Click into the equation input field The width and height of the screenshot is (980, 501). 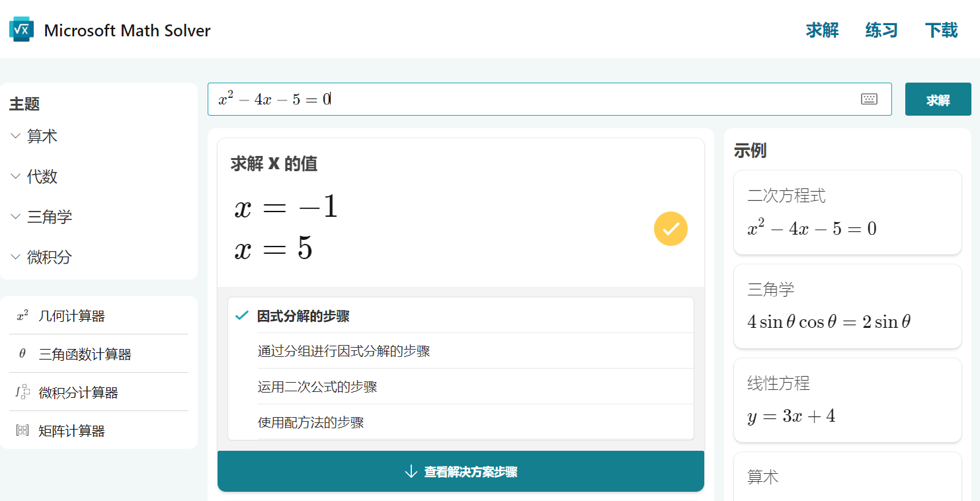click(550, 99)
